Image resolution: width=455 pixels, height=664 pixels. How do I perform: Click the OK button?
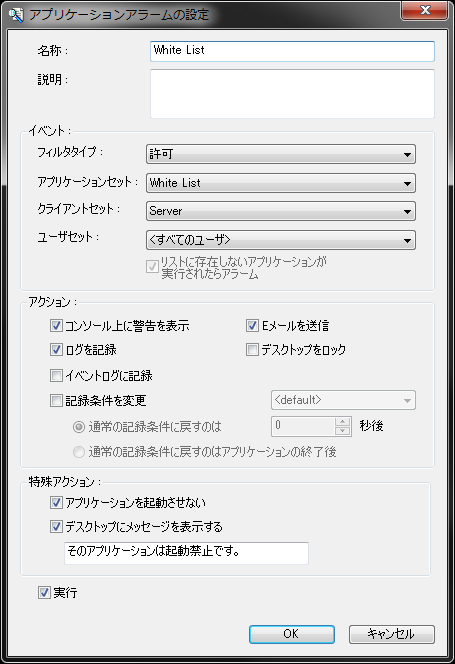click(x=291, y=634)
